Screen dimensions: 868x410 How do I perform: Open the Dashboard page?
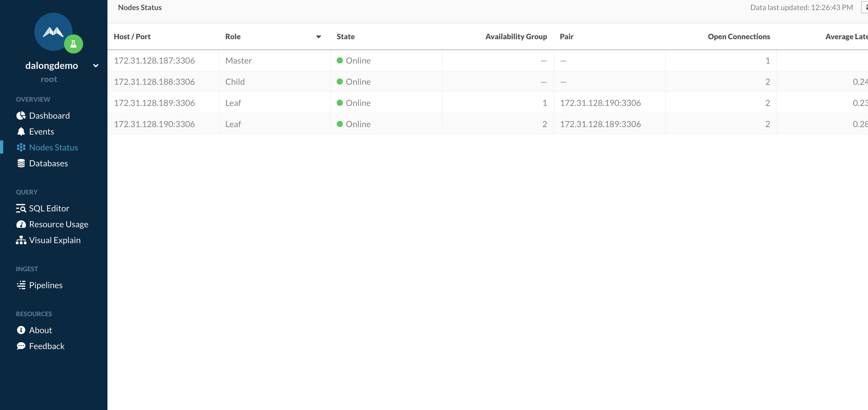(49, 116)
